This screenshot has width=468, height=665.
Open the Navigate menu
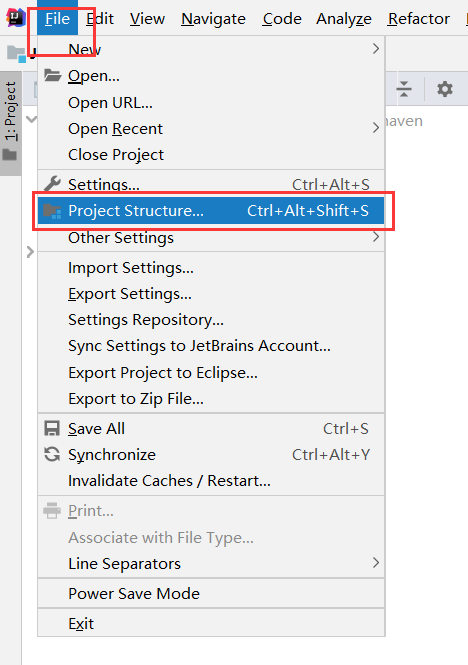point(213,19)
